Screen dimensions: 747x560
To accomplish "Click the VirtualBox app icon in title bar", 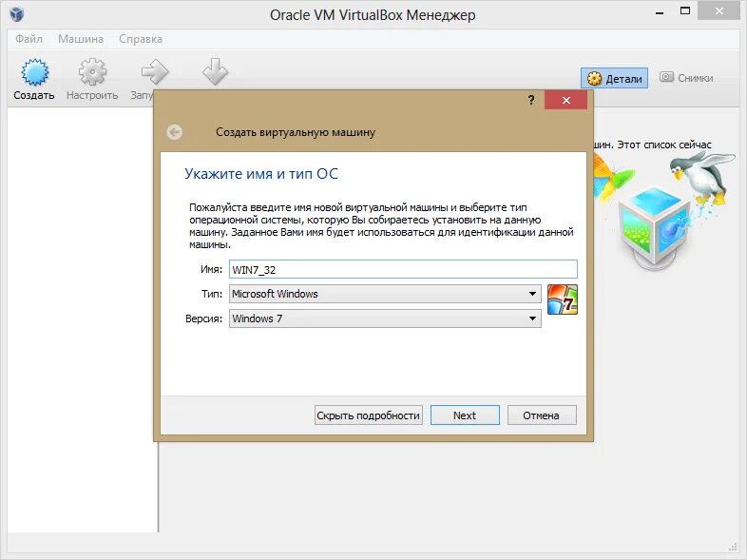I will tap(17, 14).
